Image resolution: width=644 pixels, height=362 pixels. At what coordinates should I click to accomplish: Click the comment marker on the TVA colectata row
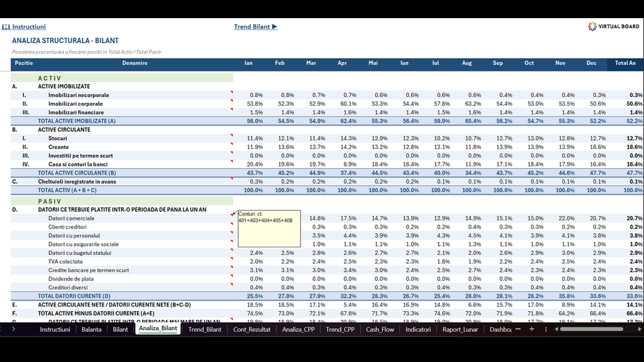[232, 259]
